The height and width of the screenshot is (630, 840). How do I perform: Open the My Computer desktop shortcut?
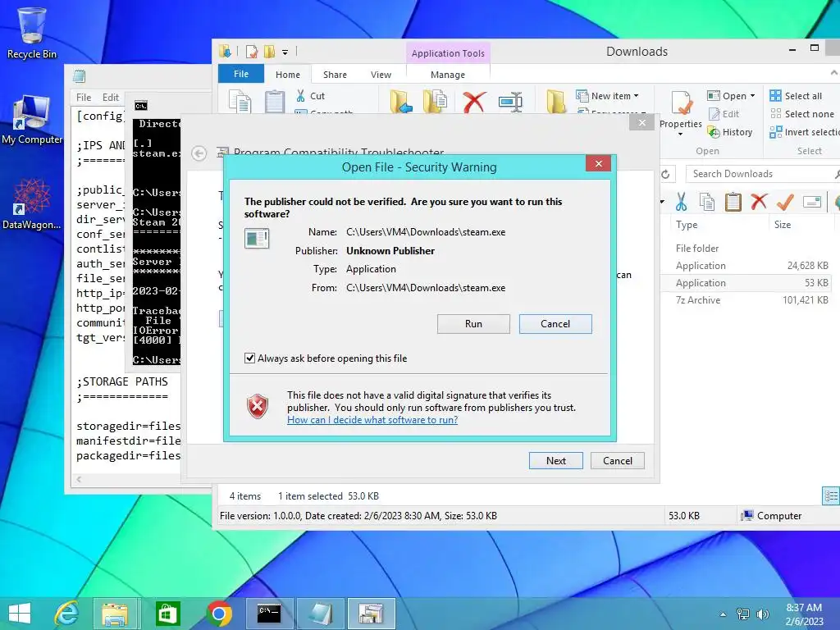32,120
